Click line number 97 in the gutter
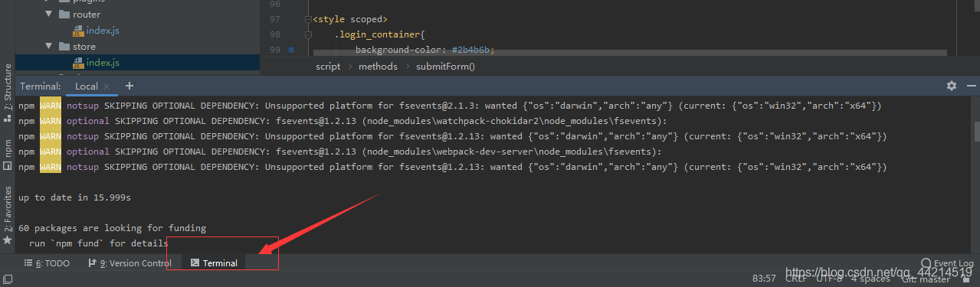Viewport: 980px width, 287px height. pos(275,19)
